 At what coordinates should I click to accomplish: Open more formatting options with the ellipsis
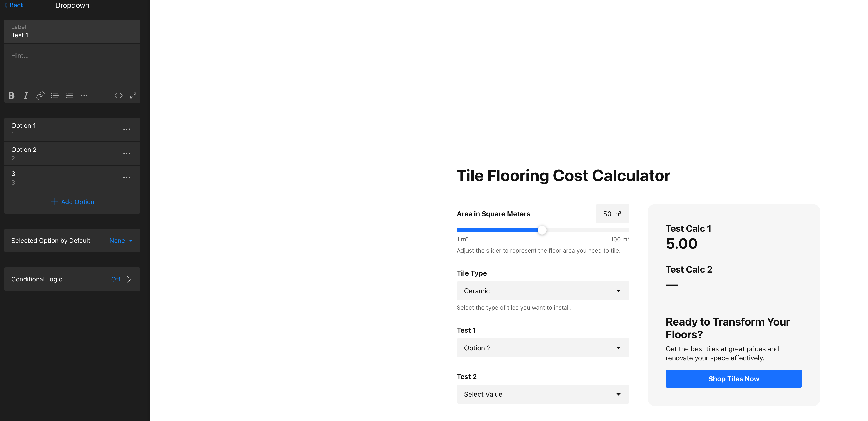(84, 96)
